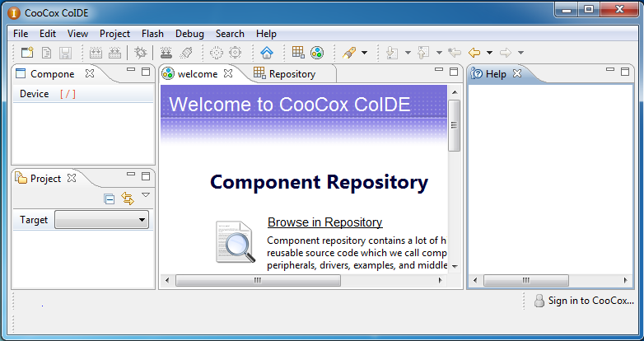
Task: Open the Back history dropdown arrow
Action: click(x=489, y=53)
